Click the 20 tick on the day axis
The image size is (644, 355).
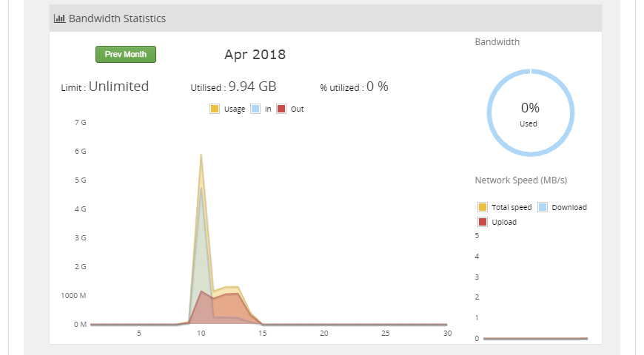click(324, 334)
